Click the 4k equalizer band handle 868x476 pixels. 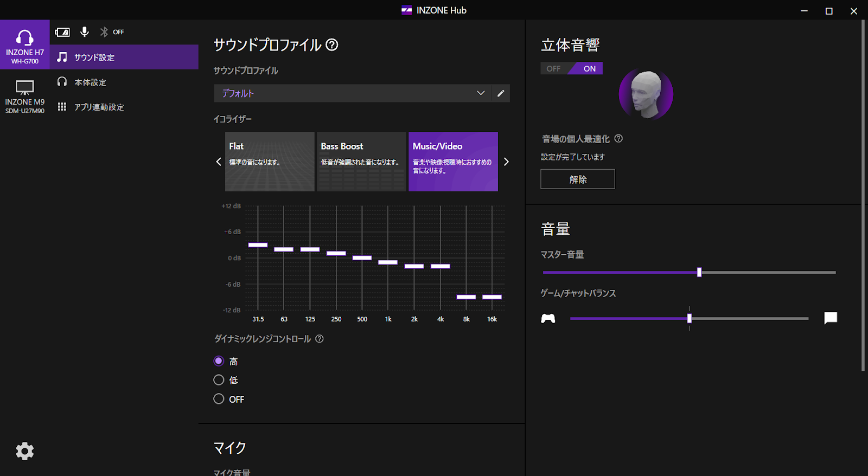pos(441,266)
